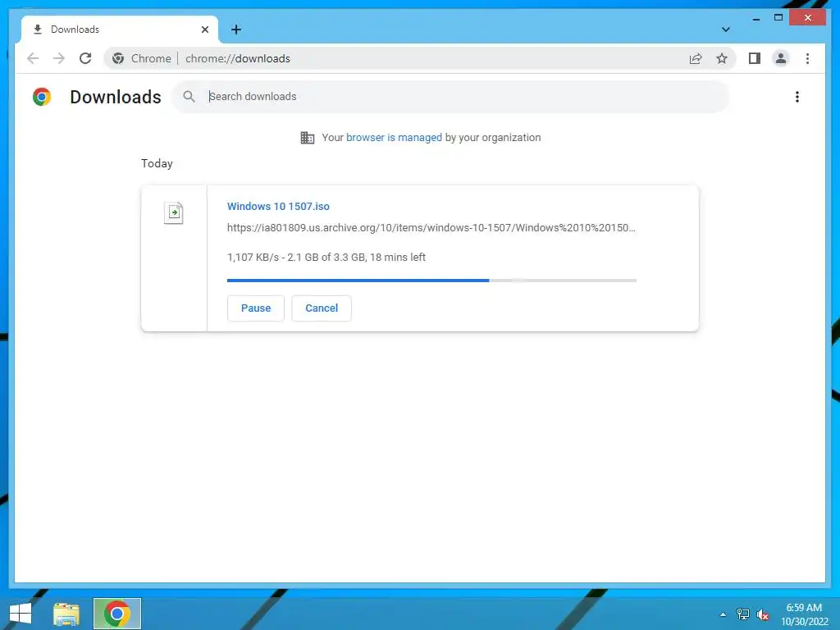Open the profile avatar menu
This screenshot has width=840, height=630.
pos(781,58)
